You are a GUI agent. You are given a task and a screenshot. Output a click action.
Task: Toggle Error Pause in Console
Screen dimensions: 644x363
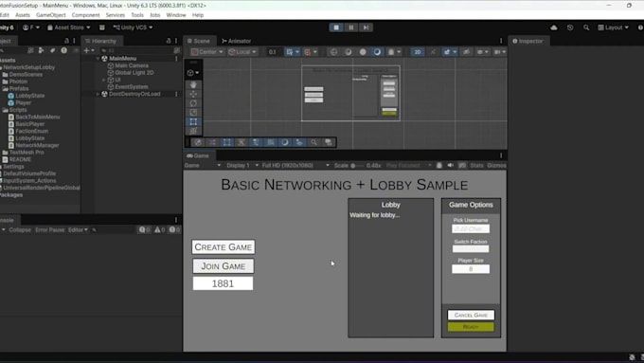[x=49, y=229]
